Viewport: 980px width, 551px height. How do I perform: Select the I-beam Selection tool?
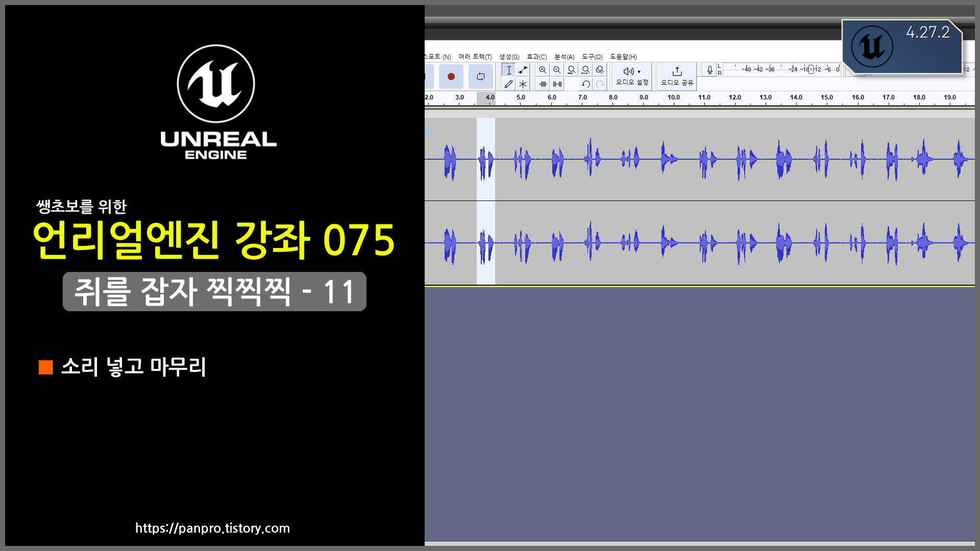[x=509, y=70]
